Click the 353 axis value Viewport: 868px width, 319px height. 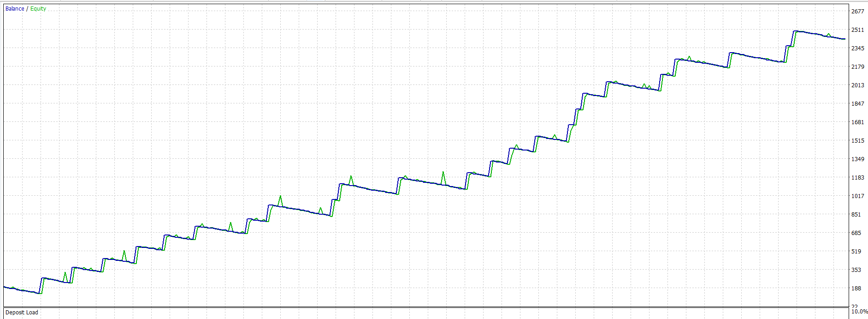point(856,270)
